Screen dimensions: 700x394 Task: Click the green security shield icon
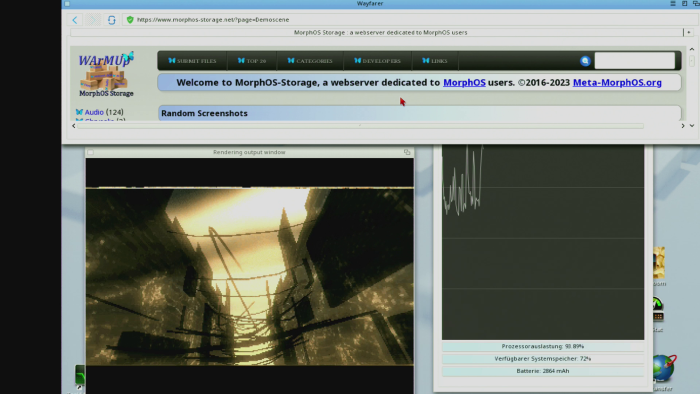tap(130, 20)
